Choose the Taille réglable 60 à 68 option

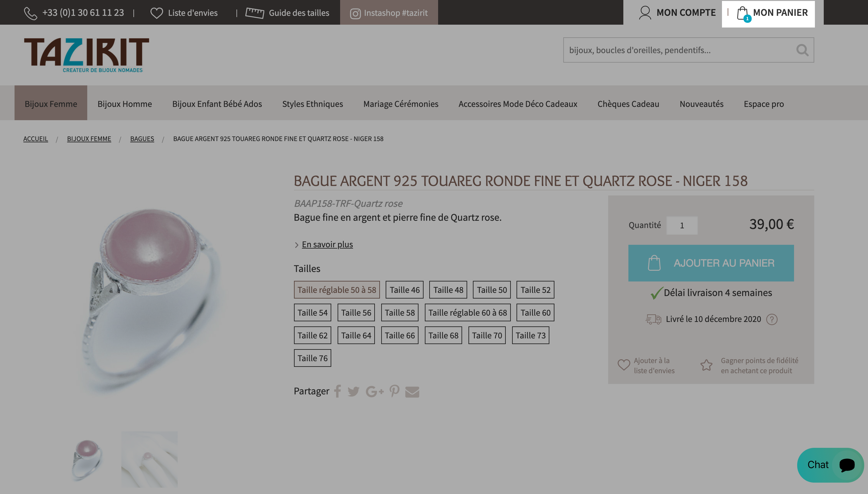468,312
